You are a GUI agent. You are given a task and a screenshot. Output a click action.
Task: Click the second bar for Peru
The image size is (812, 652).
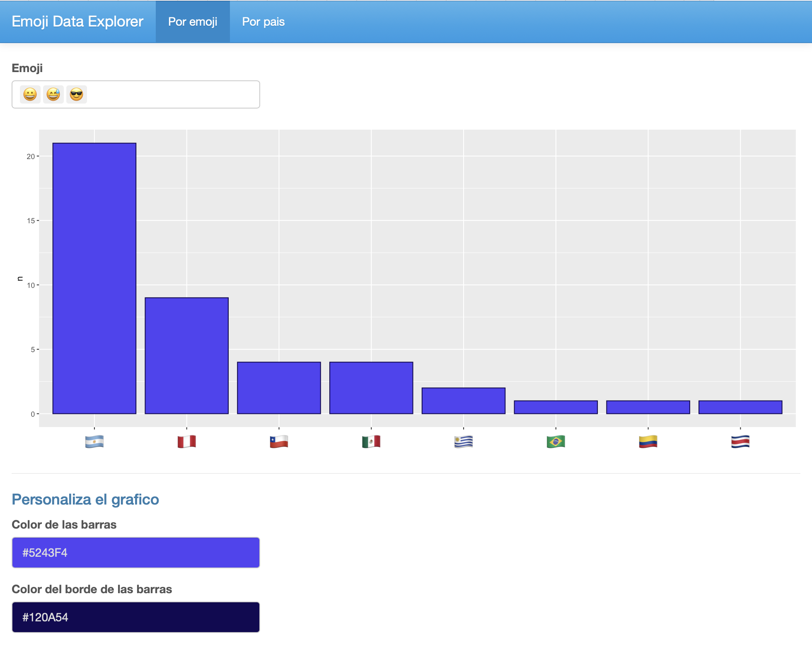point(186,355)
